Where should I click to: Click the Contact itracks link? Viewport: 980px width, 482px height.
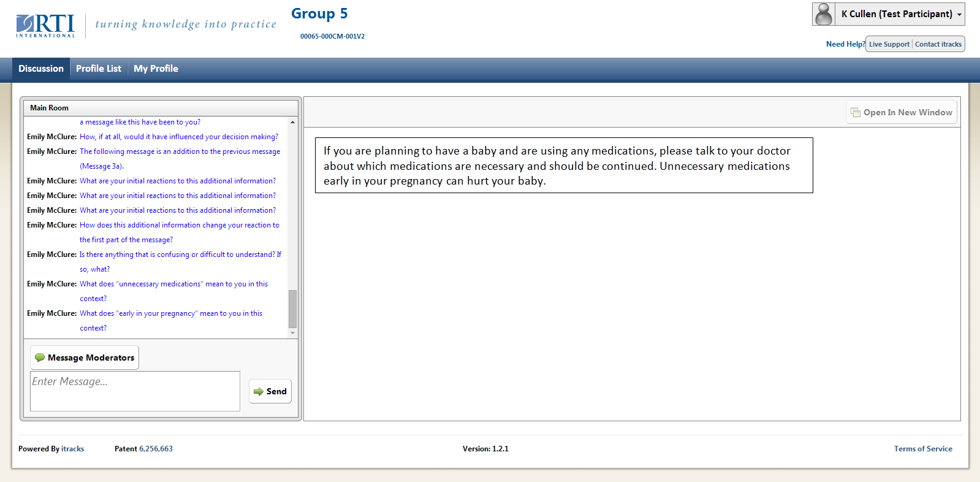pos(938,44)
